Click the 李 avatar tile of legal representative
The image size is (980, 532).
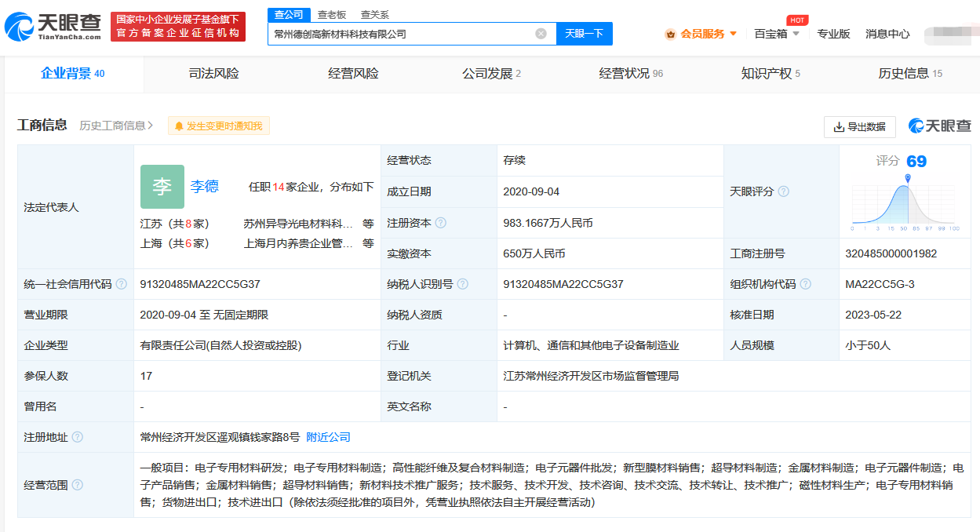(x=162, y=187)
